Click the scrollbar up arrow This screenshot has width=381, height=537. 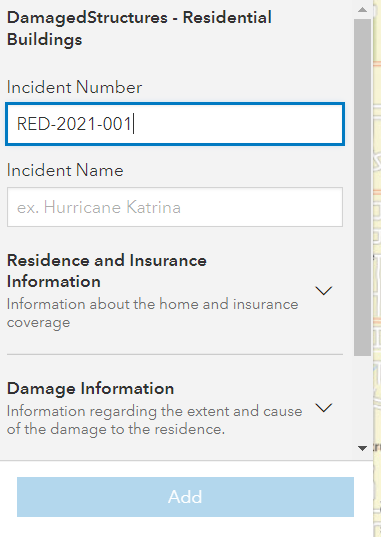pyautogui.click(x=362, y=10)
